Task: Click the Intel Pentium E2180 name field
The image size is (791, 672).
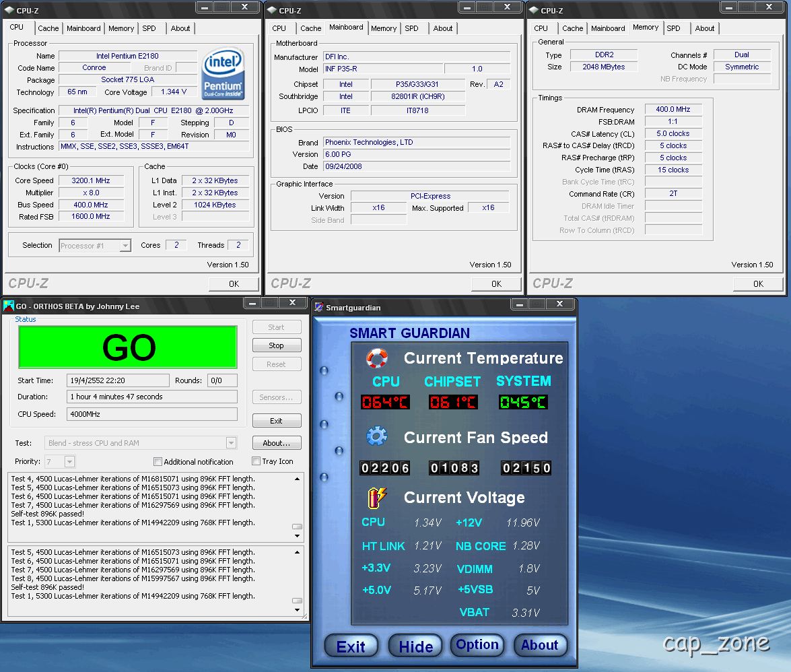Action: [128, 56]
